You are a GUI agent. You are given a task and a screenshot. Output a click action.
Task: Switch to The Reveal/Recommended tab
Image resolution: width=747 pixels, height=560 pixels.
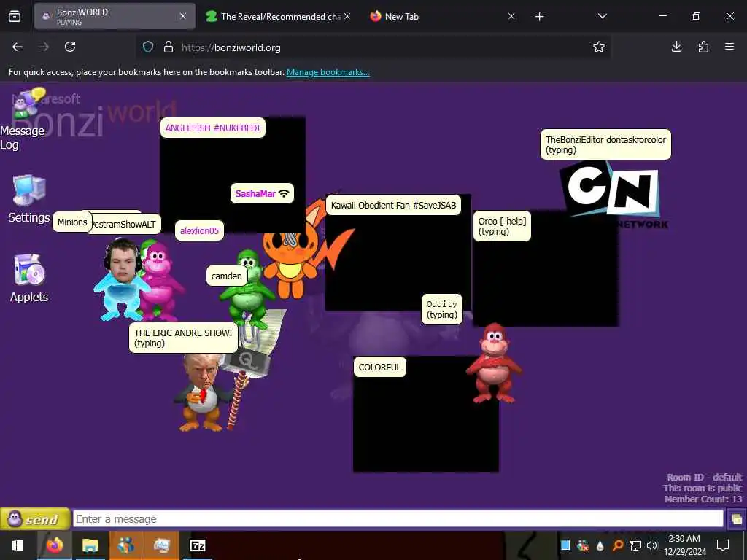pyautogui.click(x=279, y=16)
